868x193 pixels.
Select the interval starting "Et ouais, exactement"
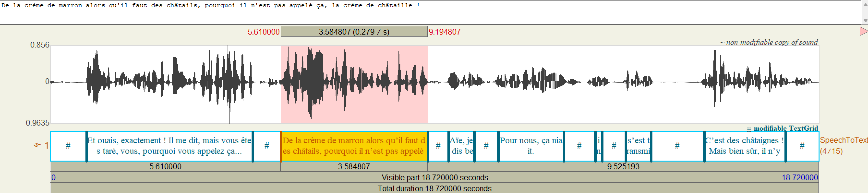point(169,146)
